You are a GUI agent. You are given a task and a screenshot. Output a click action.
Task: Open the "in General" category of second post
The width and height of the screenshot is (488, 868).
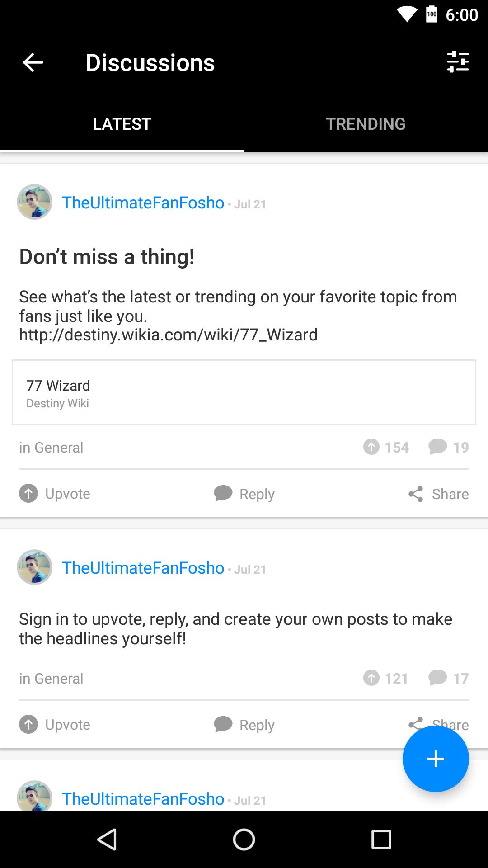click(x=51, y=679)
